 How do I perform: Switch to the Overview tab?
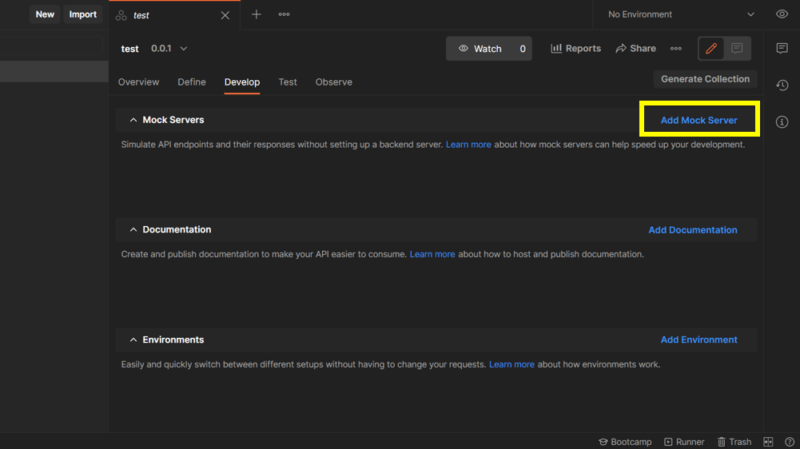click(x=138, y=82)
